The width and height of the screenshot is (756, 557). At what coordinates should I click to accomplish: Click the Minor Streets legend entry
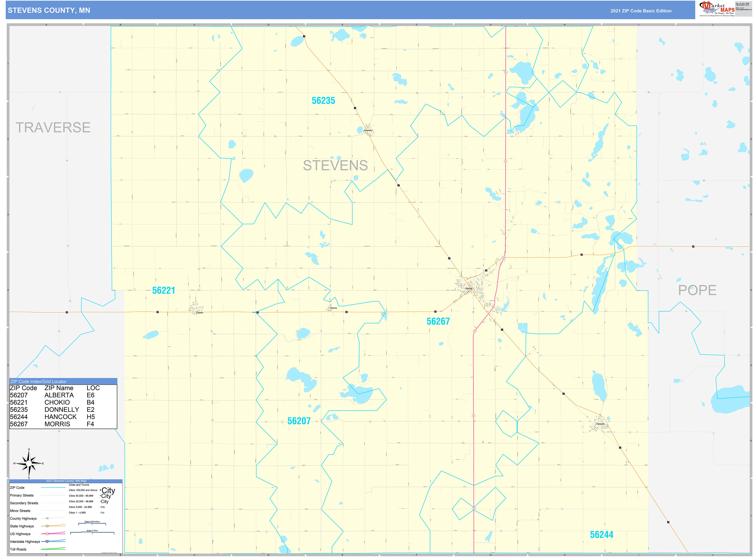(x=20, y=511)
